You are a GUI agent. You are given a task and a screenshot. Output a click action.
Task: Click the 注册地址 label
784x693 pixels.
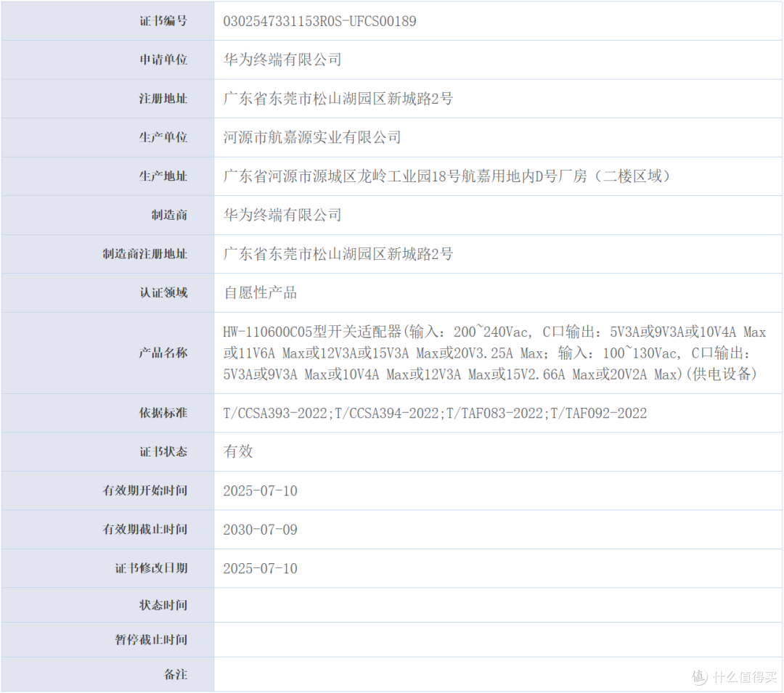[163, 99]
